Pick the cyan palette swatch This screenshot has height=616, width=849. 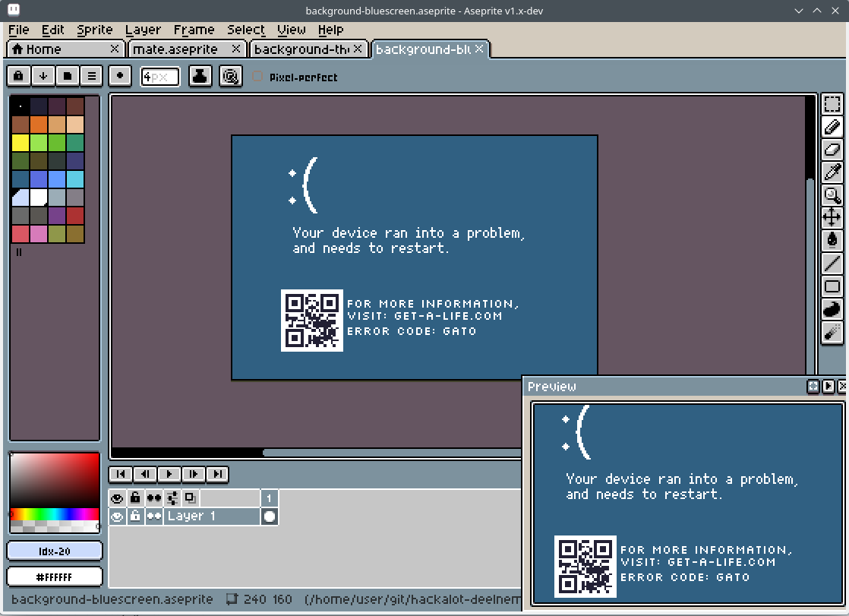point(75,178)
